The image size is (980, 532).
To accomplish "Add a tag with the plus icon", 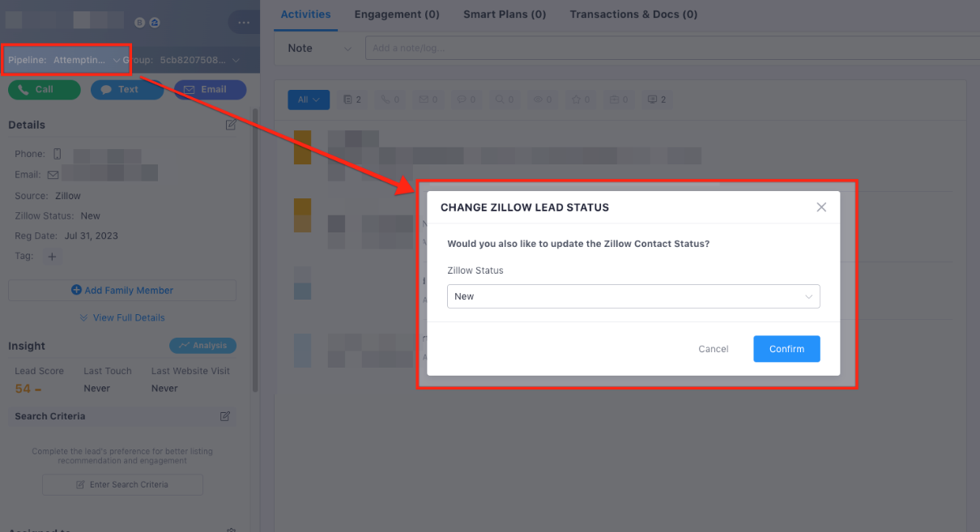I will point(52,257).
